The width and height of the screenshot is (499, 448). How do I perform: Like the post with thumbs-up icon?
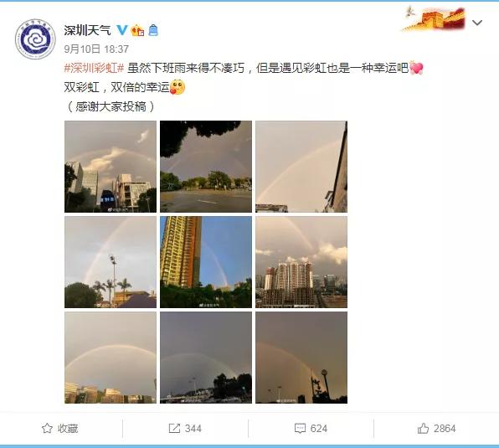click(423, 428)
